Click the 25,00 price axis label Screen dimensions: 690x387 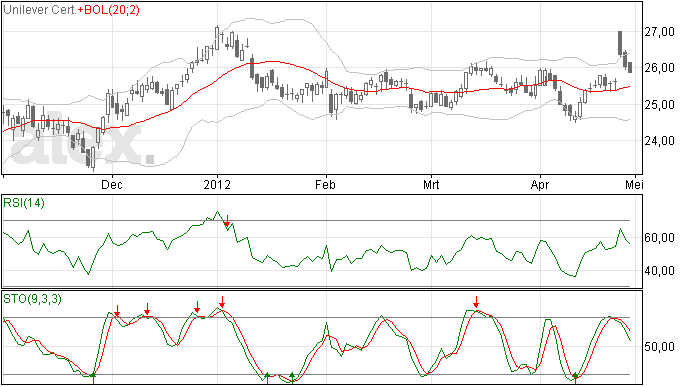[x=659, y=105]
